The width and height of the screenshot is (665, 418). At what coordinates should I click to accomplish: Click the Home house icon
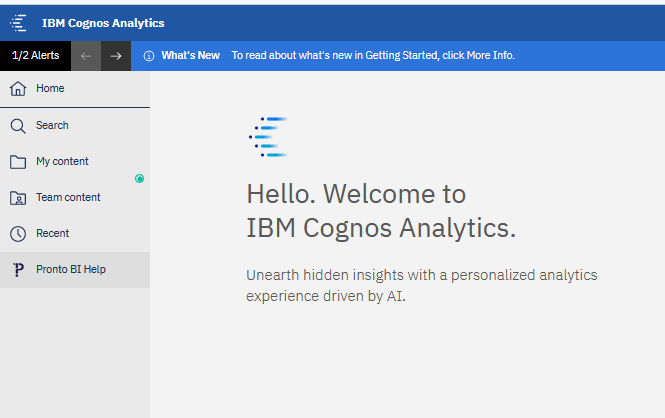point(18,89)
